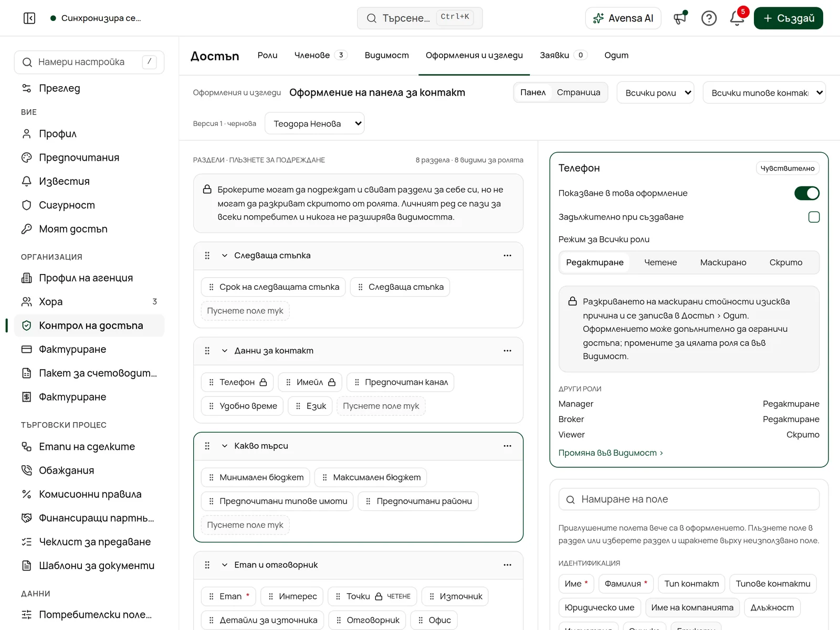
Task: Collapse the Какво търси section chevron
Action: (x=225, y=446)
